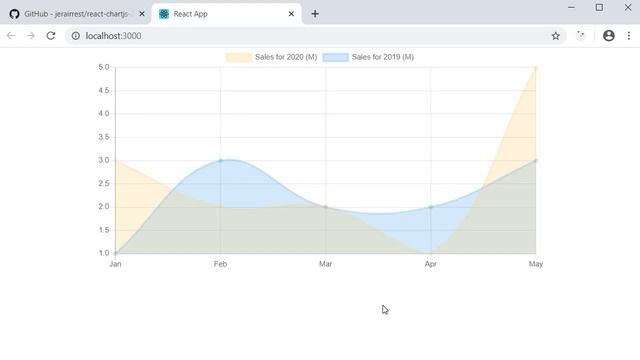This screenshot has width=640, height=360.
Task: Open the extensions icon in toolbar
Action: [580, 36]
